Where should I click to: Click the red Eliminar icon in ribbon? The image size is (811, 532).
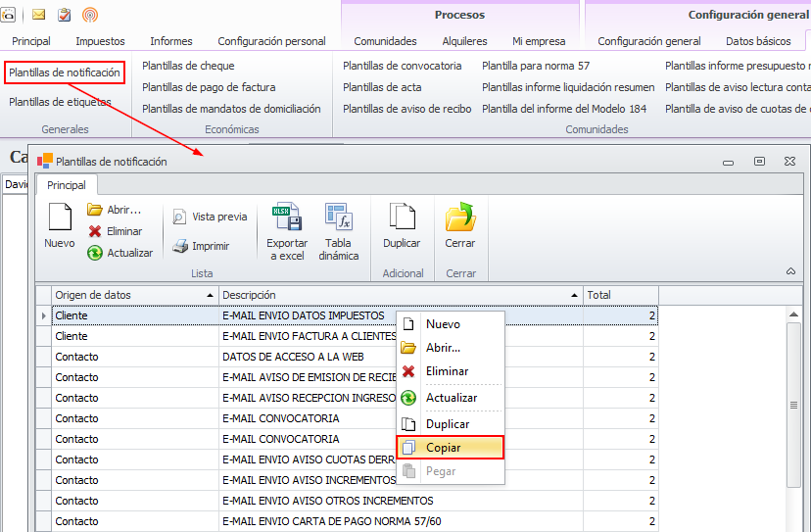pos(95,231)
